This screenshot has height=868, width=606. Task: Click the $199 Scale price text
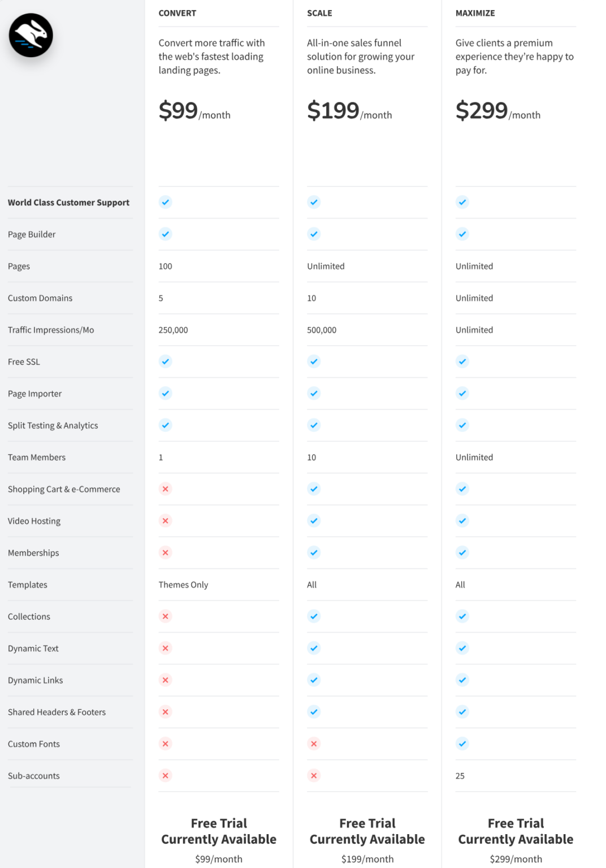tap(334, 110)
